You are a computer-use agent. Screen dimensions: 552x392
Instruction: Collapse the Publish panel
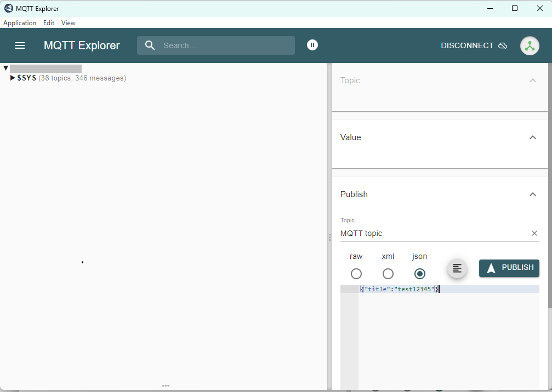pyautogui.click(x=532, y=194)
